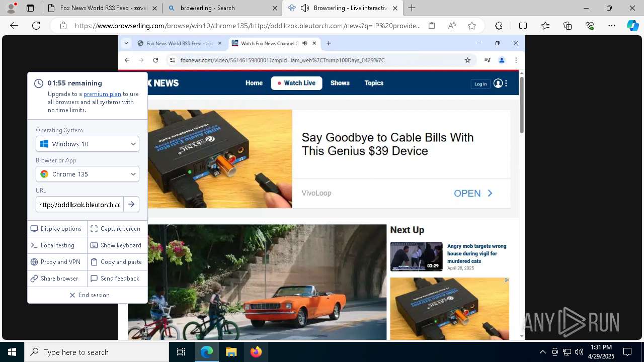Open Fox News Home menu
Viewport: 644px width, 362px height.
[x=254, y=83]
